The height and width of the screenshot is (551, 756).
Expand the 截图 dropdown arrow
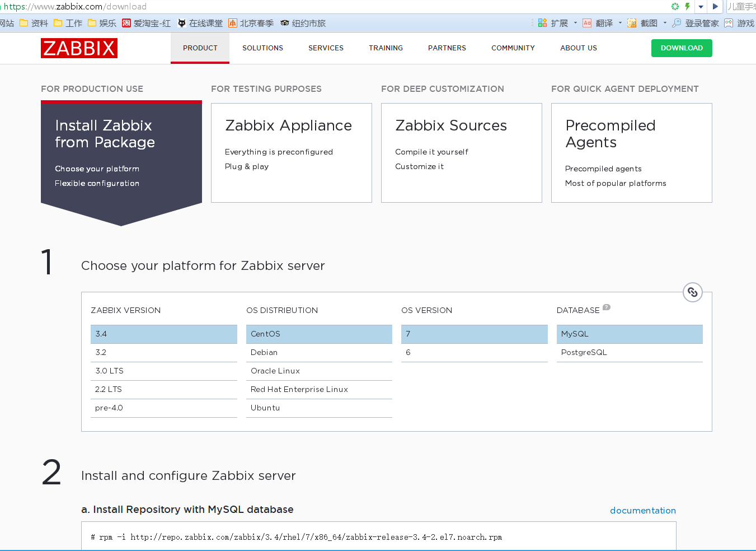(x=665, y=23)
